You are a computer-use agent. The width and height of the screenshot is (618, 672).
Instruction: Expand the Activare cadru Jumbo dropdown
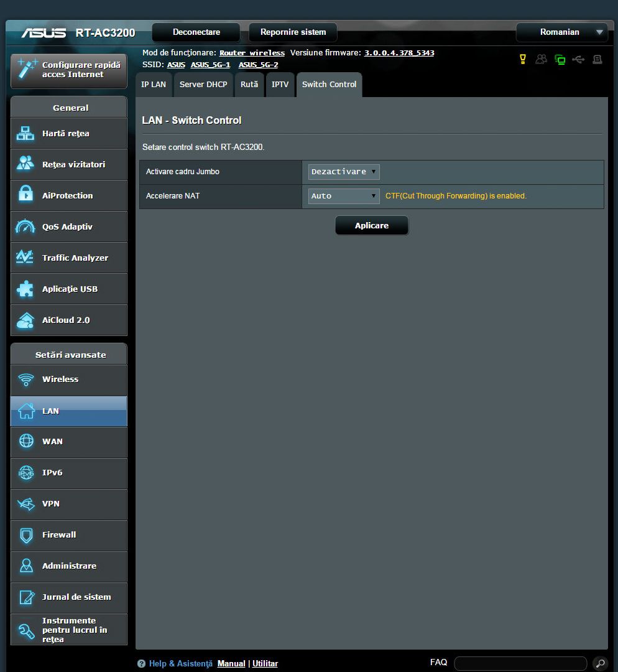click(344, 172)
